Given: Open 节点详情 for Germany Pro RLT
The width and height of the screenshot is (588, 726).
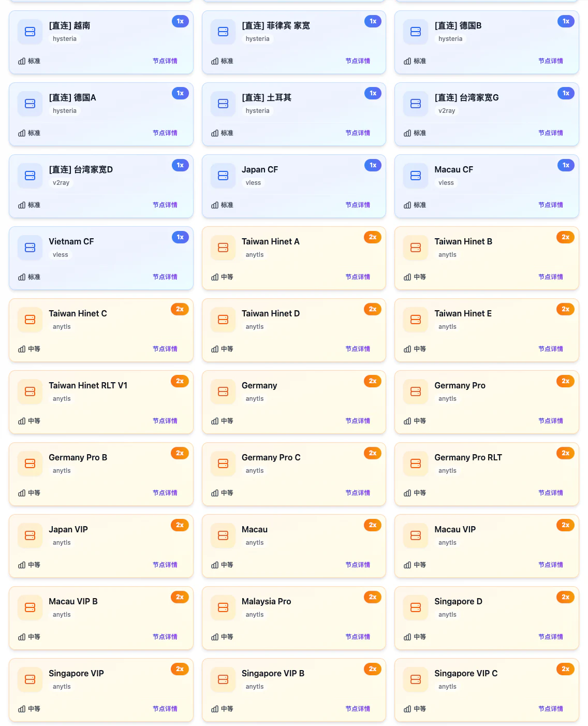Looking at the screenshot, I should 551,493.
